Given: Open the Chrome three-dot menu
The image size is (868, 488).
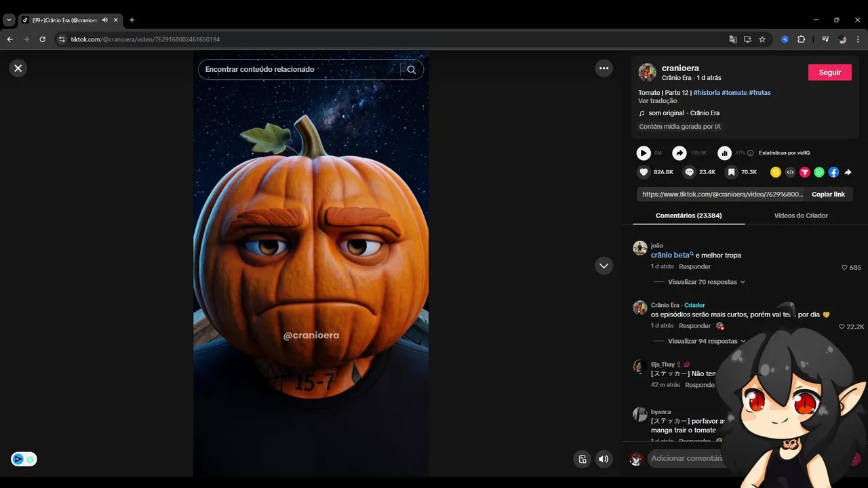Looking at the screenshot, I should 859,39.
